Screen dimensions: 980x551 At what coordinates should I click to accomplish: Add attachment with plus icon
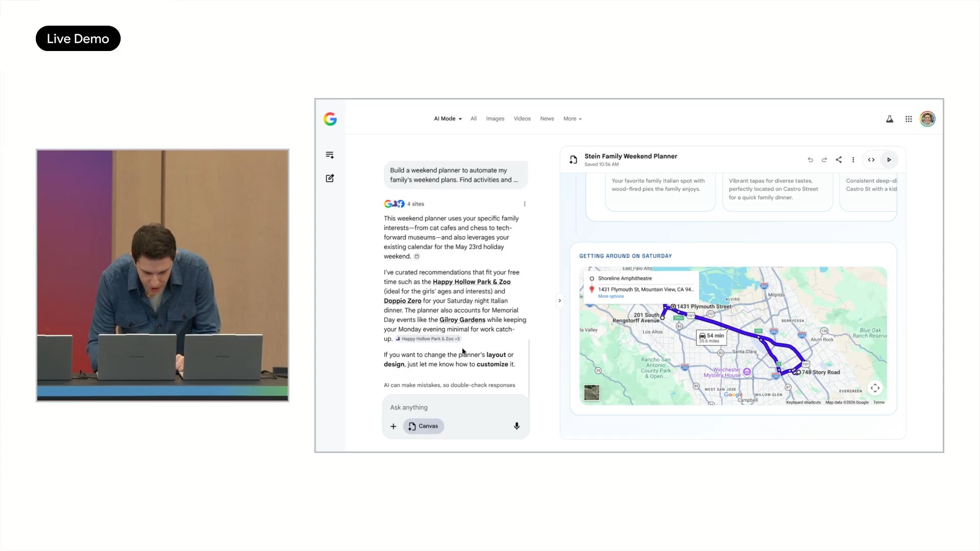point(393,426)
